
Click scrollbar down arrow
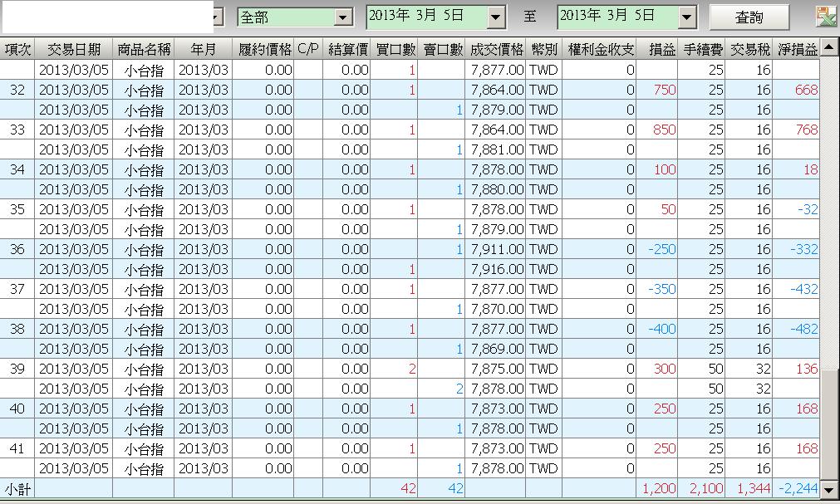point(828,489)
